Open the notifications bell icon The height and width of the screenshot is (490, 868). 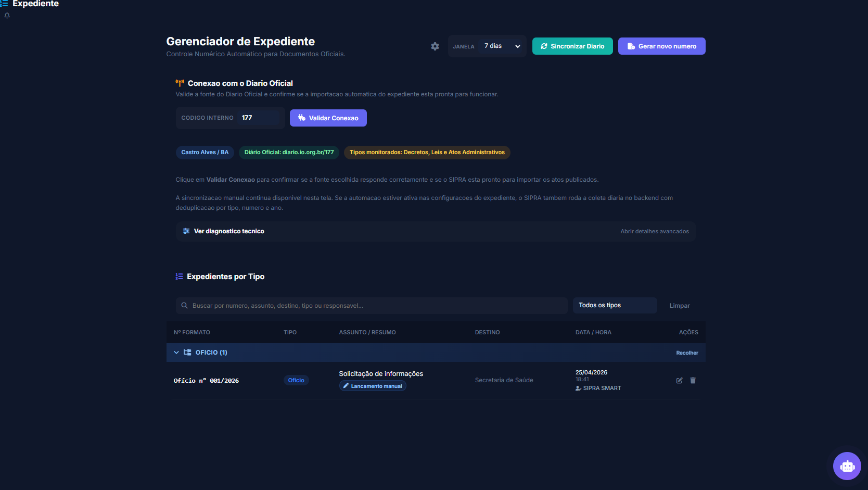pyautogui.click(x=7, y=16)
